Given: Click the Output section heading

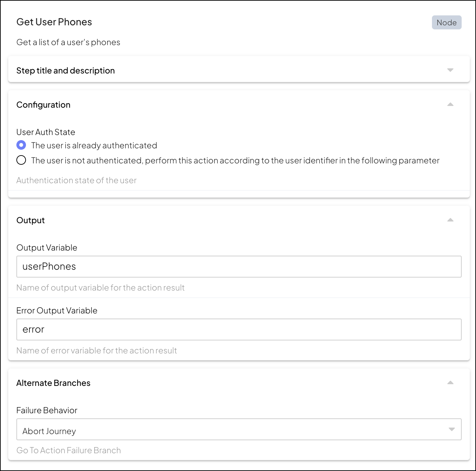Looking at the screenshot, I should point(31,220).
